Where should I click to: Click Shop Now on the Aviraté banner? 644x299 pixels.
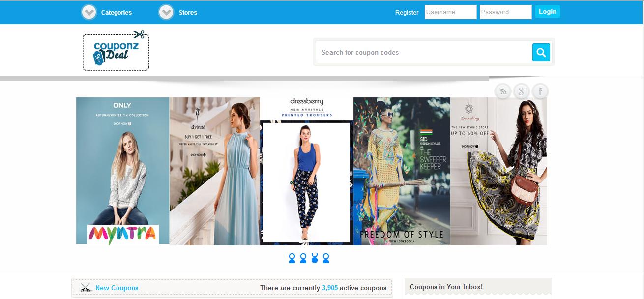(x=198, y=155)
